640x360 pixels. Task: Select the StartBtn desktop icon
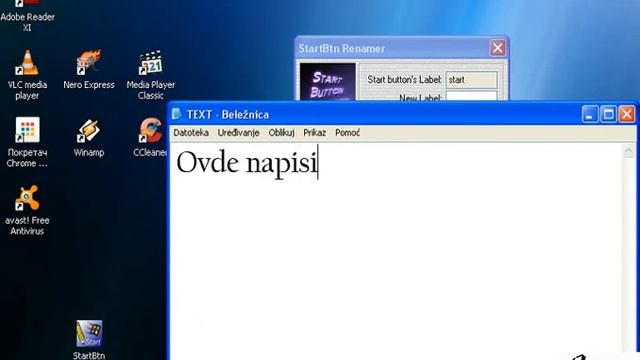pos(89,340)
